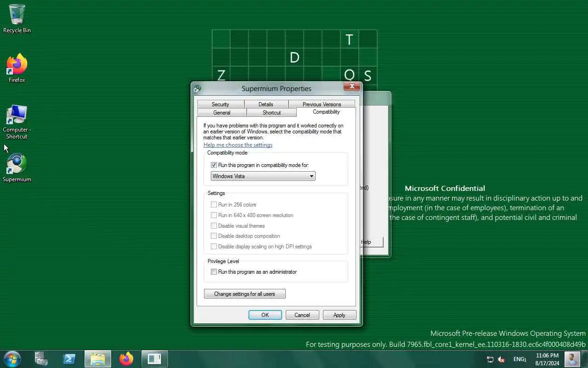Open the network status tray icon
588x368 pixels.
click(490, 359)
